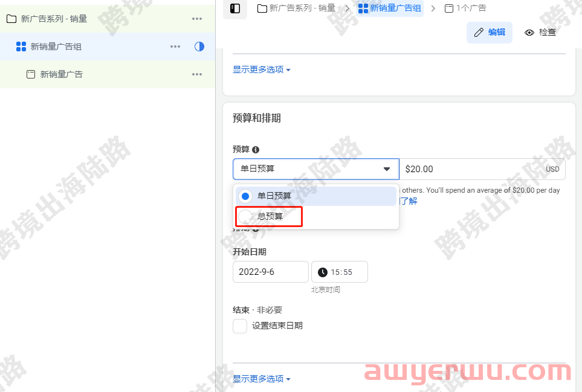Image resolution: width=582 pixels, height=392 pixels.
Task: Click folder icon of campaign in sidebar
Action: (11, 19)
